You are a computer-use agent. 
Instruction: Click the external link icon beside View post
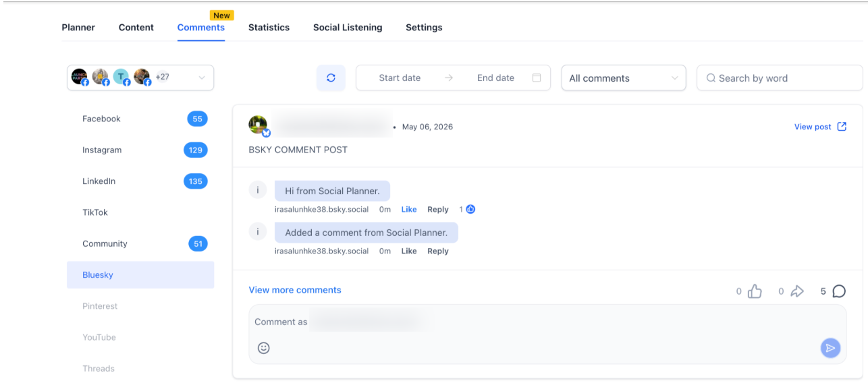point(842,127)
